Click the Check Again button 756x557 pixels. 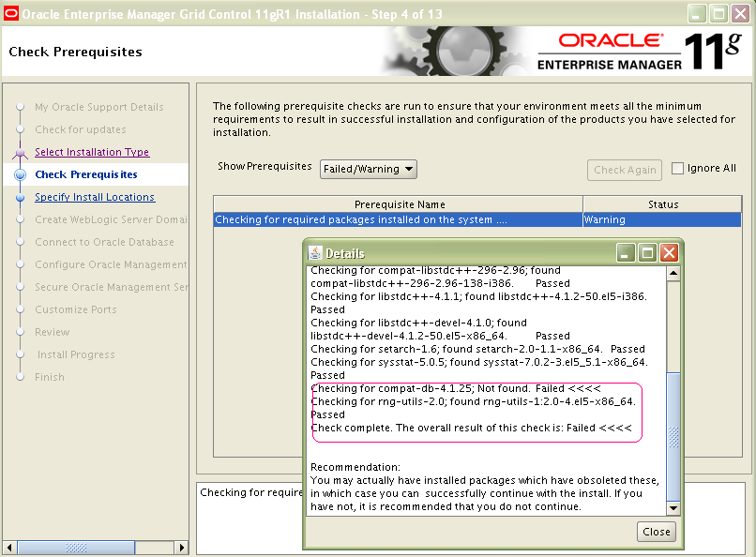625,170
